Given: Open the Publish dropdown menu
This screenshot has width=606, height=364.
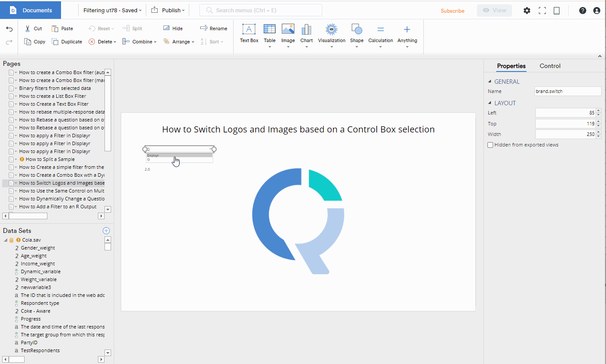Looking at the screenshot, I should (x=167, y=10).
